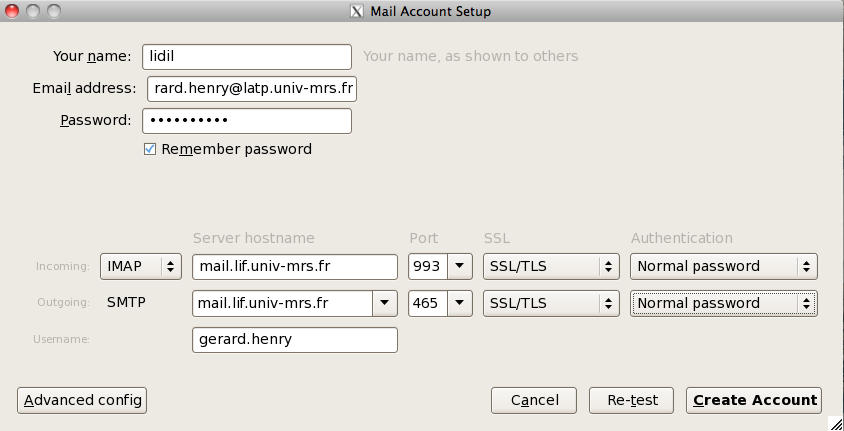Expand the outgoing port 465 dropdown arrow
Screen dimensions: 844x431
pos(460,303)
